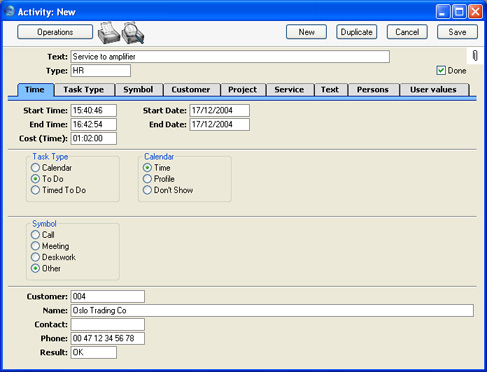
Task: Click the Name field 'Oslo Trading Co'
Action: 272,310
